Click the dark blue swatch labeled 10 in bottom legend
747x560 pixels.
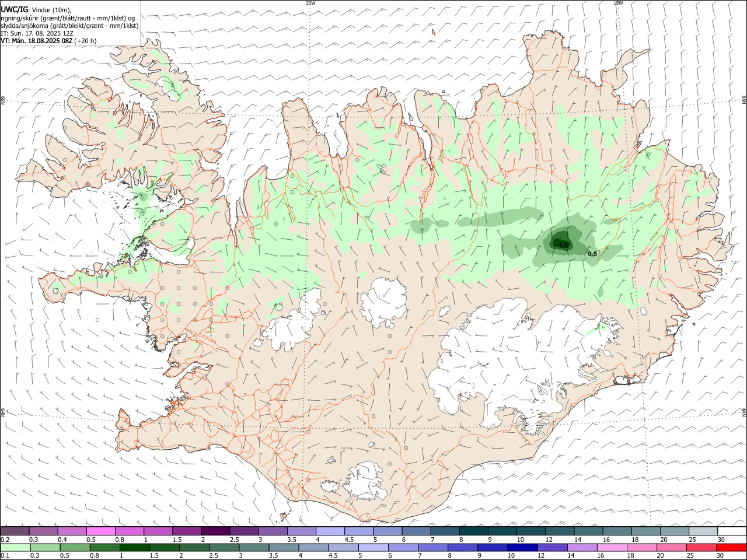[522, 547]
